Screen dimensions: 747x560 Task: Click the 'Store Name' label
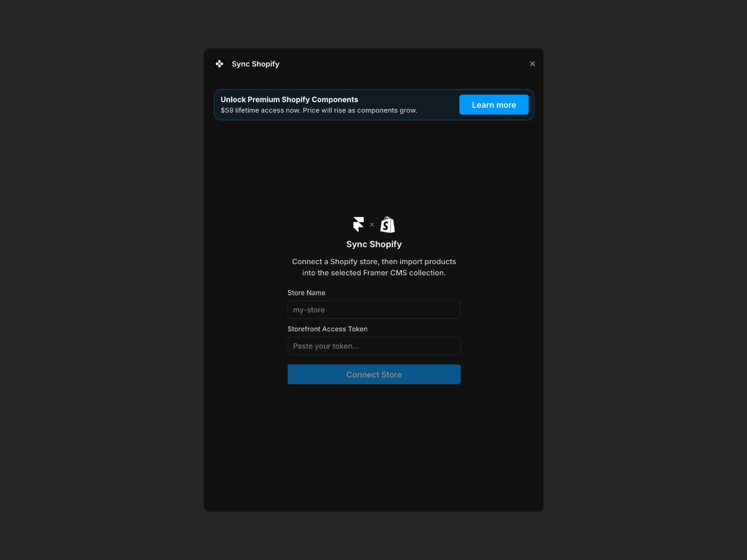(x=306, y=293)
